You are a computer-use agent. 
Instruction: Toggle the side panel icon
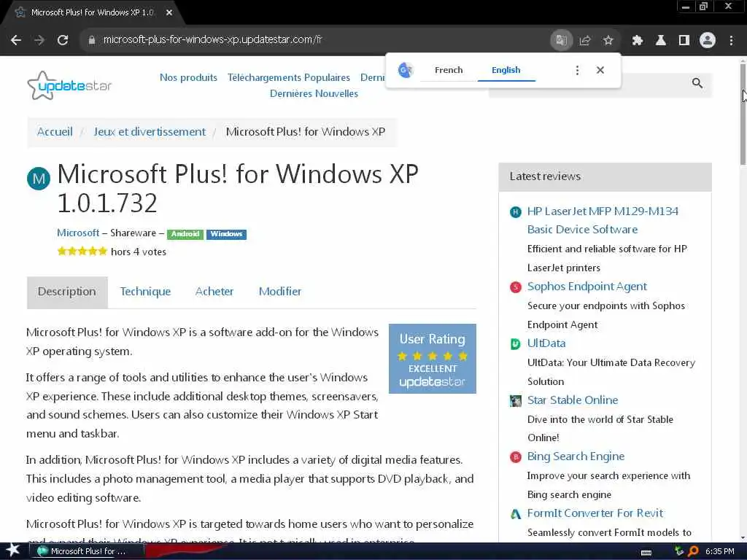tap(684, 40)
